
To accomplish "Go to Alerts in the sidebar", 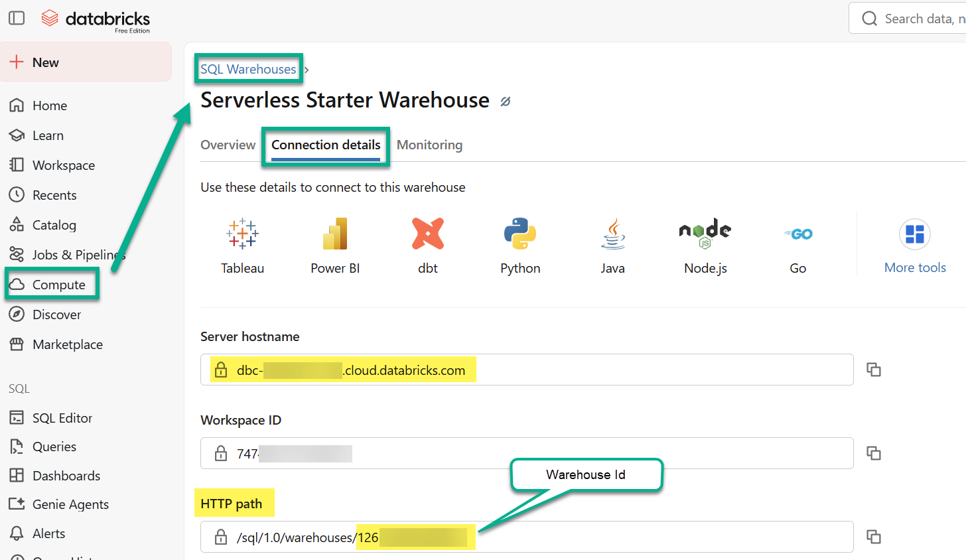I will pos(48,533).
